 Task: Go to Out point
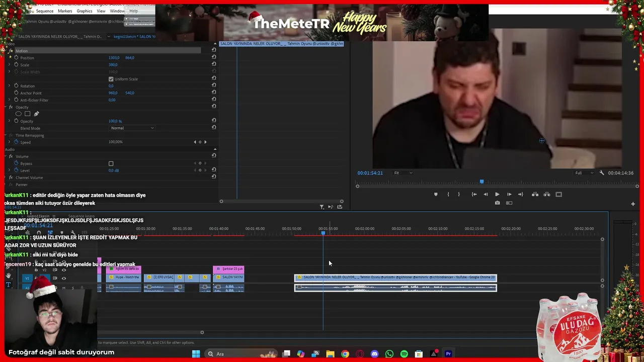point(521,194)
